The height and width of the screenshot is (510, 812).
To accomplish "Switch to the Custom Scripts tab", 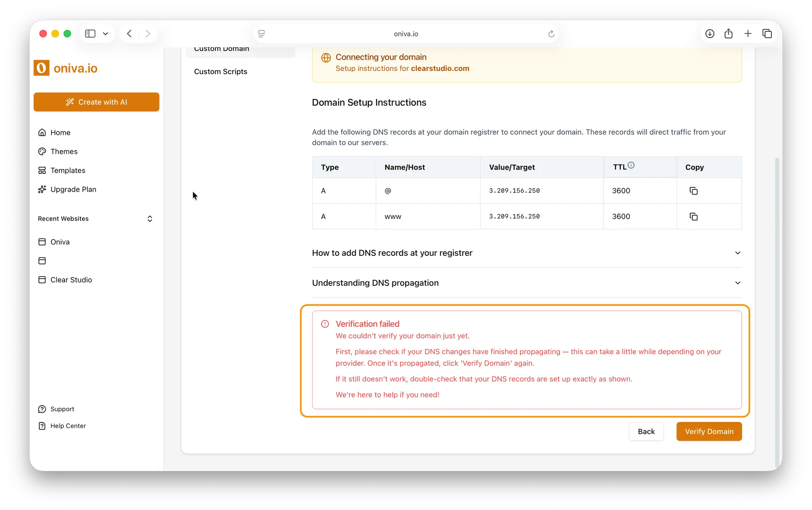I will [x=220, y=71].
